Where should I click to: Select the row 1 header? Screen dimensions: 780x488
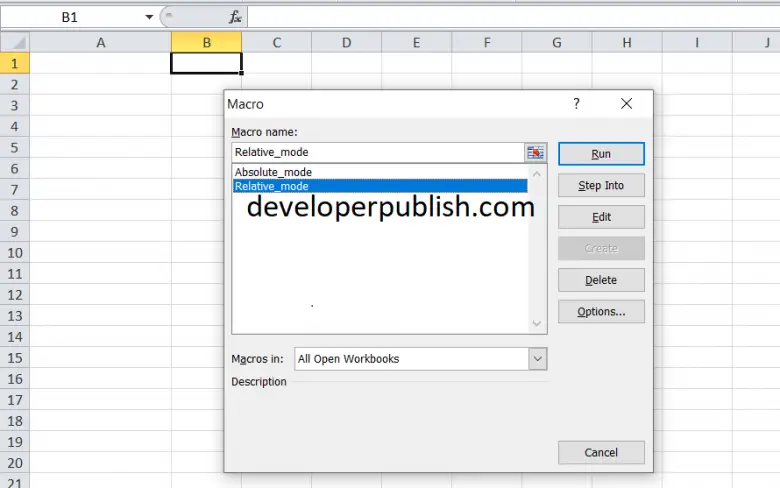point(15,63)
